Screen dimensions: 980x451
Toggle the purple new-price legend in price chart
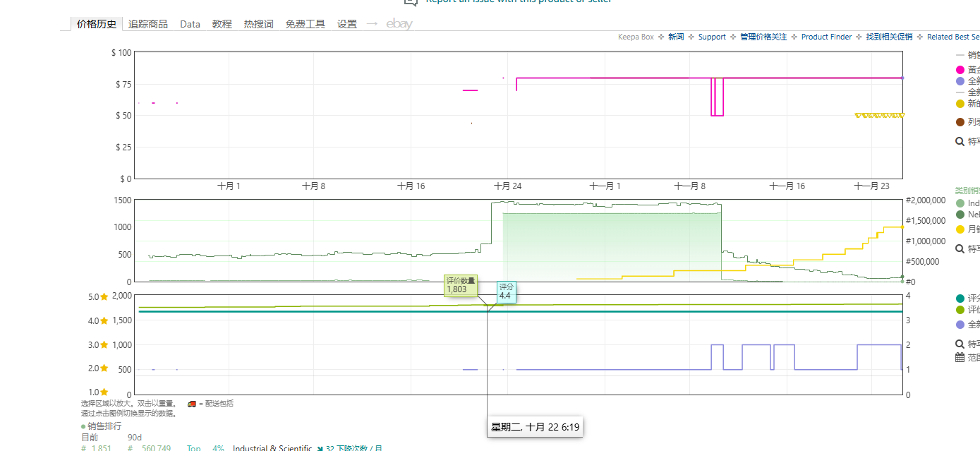pos(960,81)
